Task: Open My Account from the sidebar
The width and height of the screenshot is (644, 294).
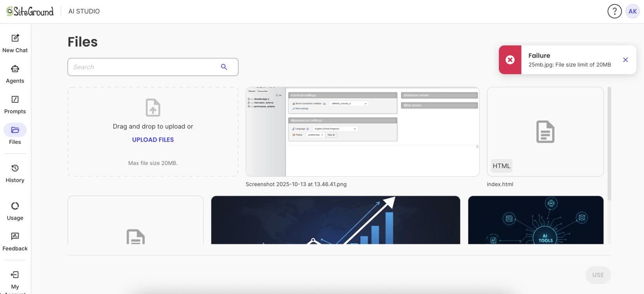Action: [15, 281]
